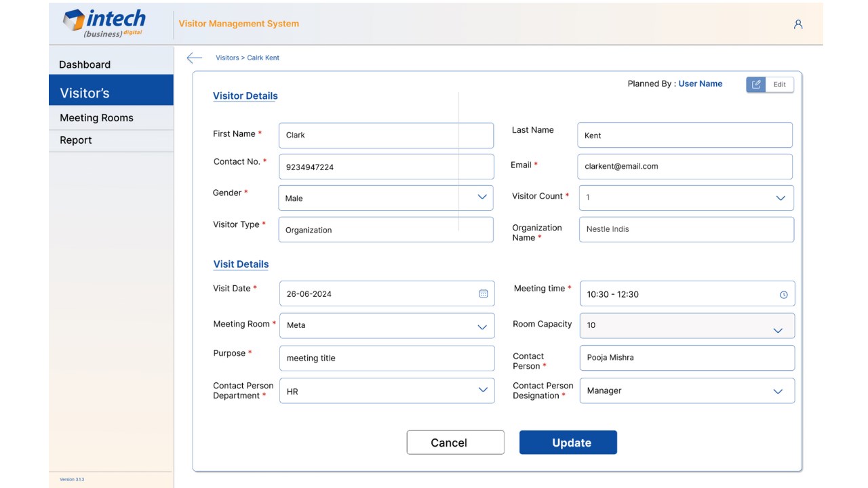This screenshot has width=868, height=488.
Task: Go to Meeting Rooms section
Action: pyautogui.click(x=96, y=118)
